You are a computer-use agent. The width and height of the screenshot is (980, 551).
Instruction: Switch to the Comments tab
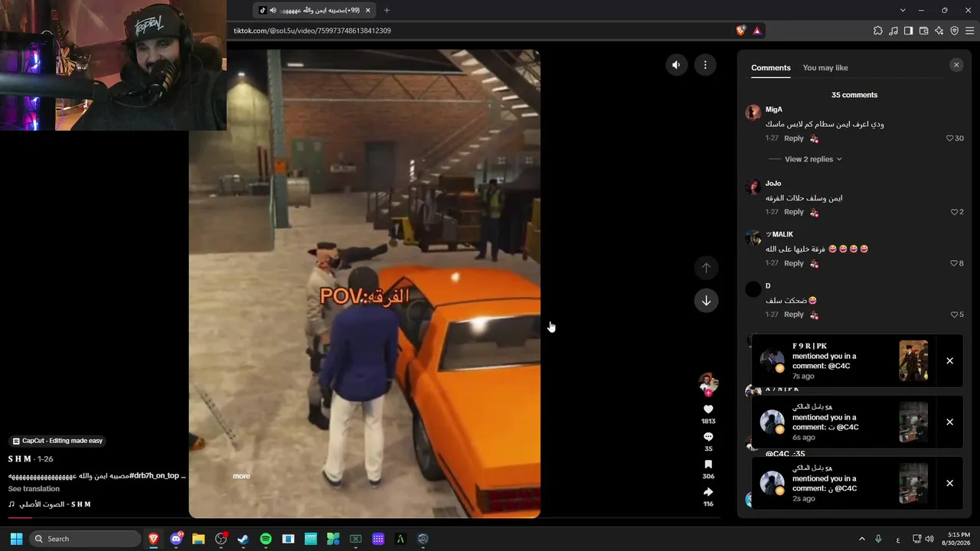(x=771, y=68)
